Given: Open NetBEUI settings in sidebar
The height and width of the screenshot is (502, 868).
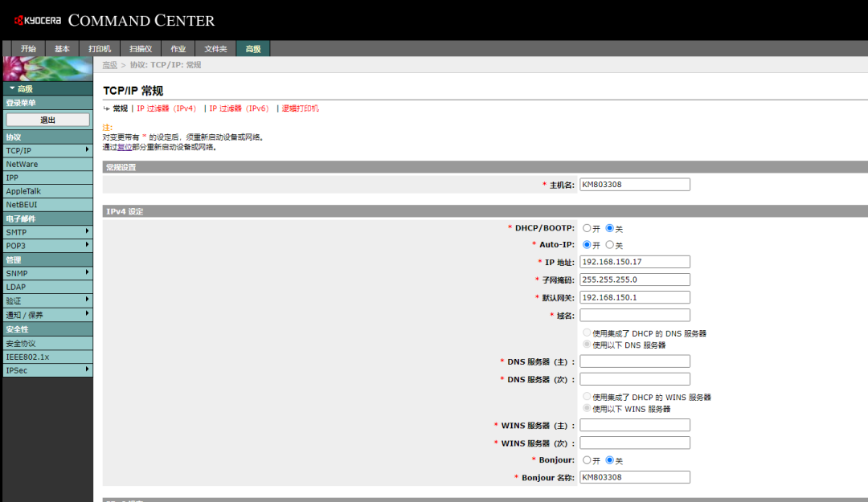Looking at the screenshot, I should [x=47, y=205].
